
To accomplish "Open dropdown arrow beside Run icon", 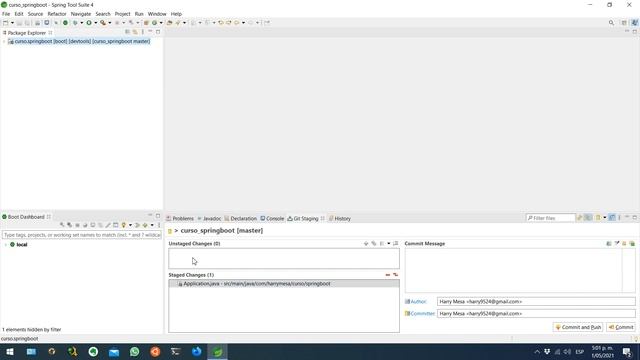I will pos(96,23).
